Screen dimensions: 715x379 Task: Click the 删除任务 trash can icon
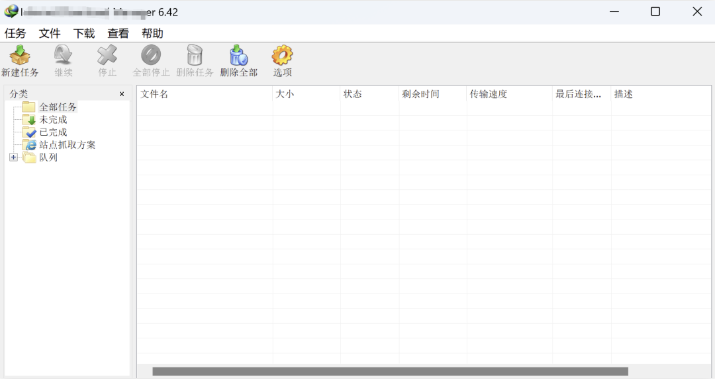195,55
